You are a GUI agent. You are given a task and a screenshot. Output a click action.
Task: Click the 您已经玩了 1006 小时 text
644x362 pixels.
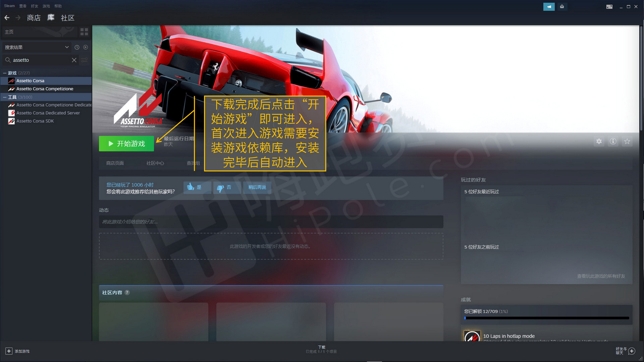point(130,185)
